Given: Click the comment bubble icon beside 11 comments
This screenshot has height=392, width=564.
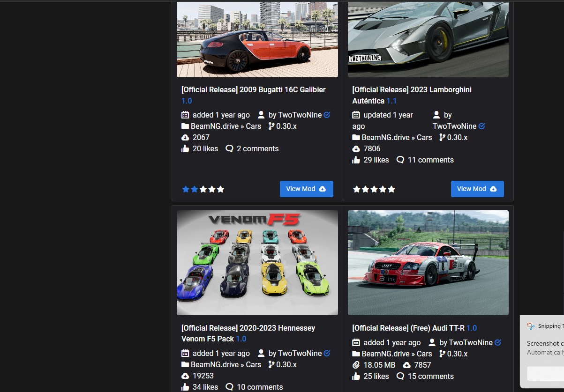Looking at the screenshot, I should coord(400,160).
